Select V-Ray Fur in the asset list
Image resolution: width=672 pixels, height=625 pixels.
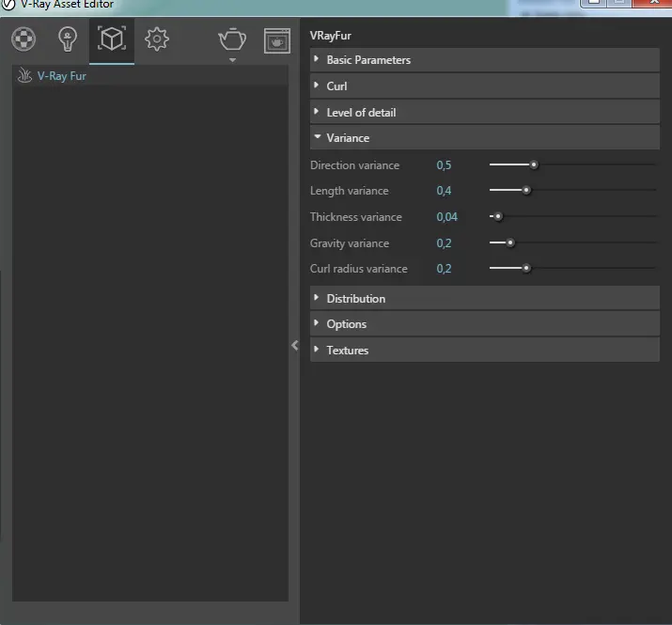(62, 76)
